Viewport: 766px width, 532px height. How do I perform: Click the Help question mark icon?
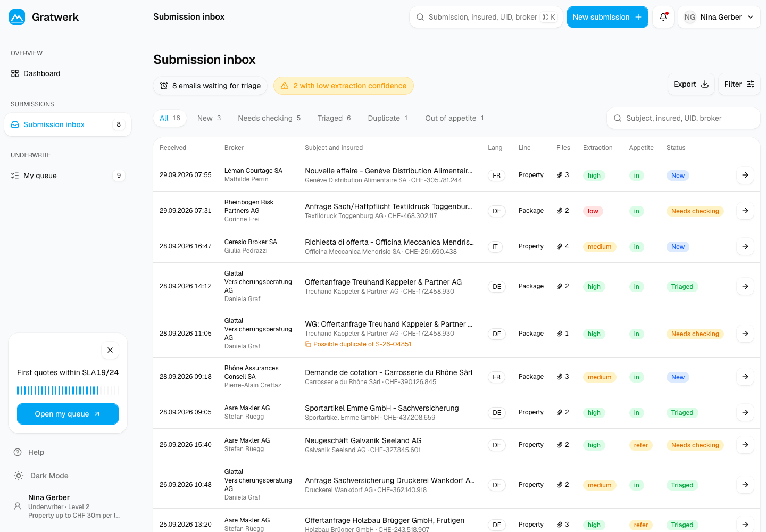coord(18,452)
